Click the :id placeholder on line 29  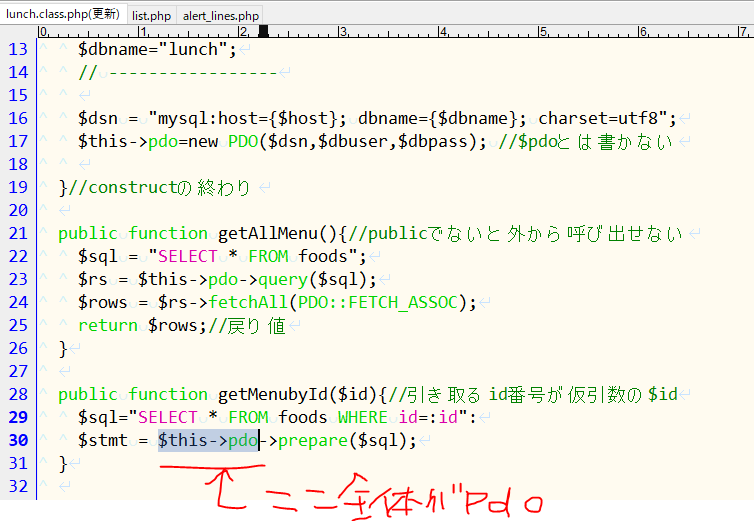point(443,418)
